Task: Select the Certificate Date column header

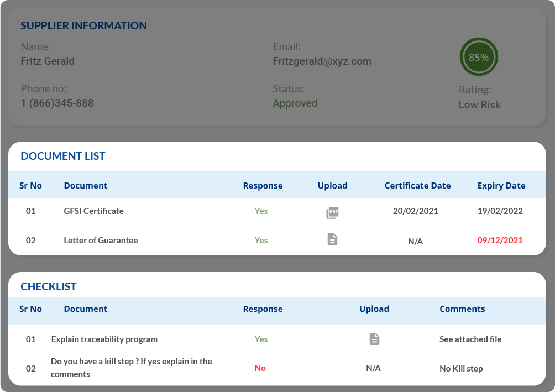Action: [x=417, y=186]
